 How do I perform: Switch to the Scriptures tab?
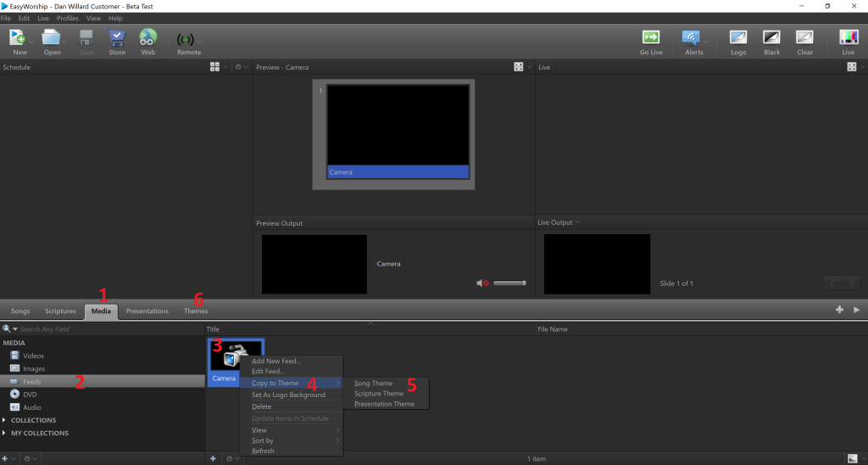pyautogui.click(x=60, y=311)
